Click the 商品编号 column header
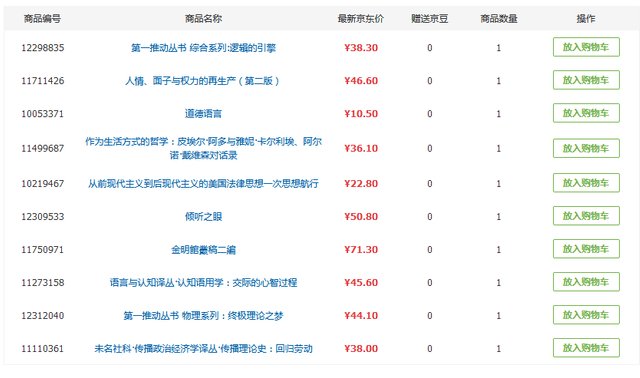The image size is (640, 378). click(42, 19)
